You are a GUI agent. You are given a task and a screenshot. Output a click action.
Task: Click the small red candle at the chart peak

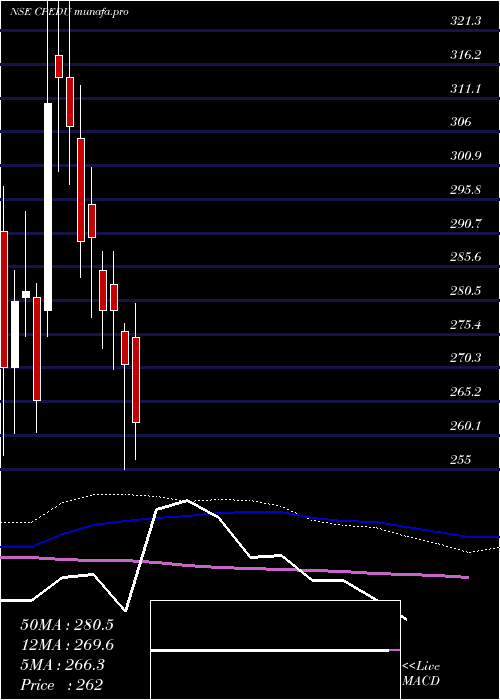(x=59, y=67)
